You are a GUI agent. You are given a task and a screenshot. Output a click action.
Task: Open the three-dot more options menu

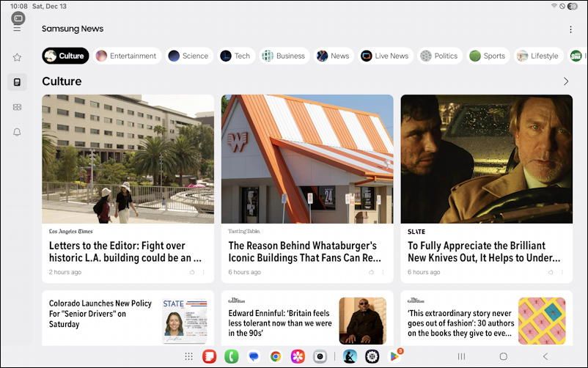click(570, 29)
